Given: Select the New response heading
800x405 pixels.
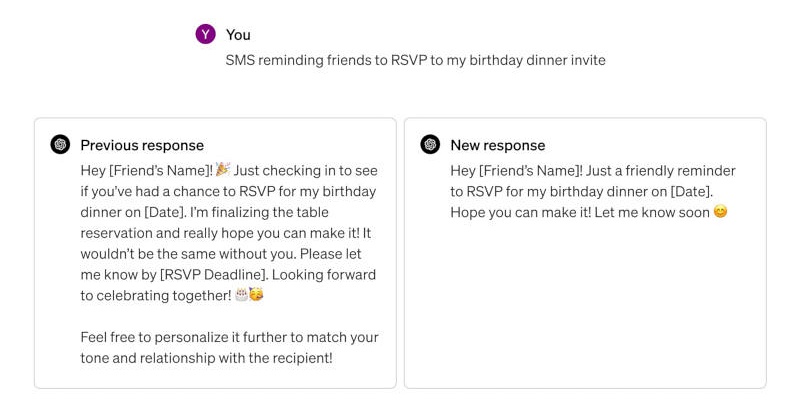Looking at the screenshot, I should pos(498,145).
